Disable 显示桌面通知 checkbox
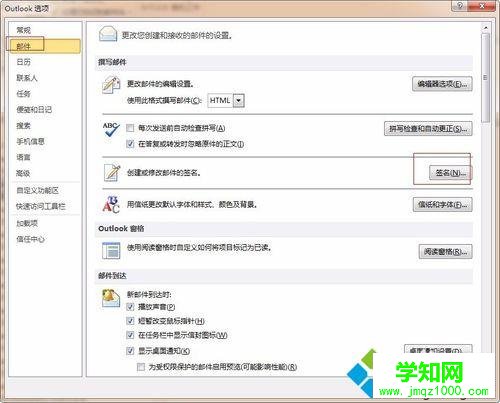 [130, 351]
